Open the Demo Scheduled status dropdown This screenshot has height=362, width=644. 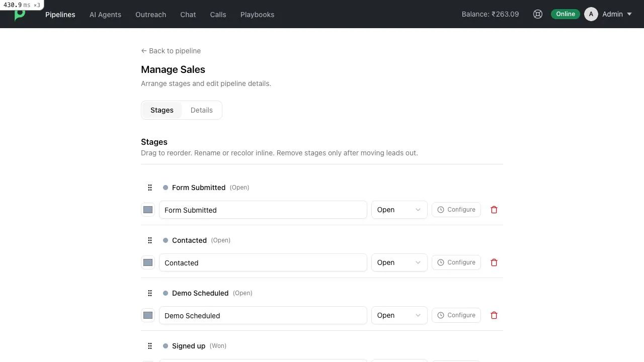pos(399,315)
